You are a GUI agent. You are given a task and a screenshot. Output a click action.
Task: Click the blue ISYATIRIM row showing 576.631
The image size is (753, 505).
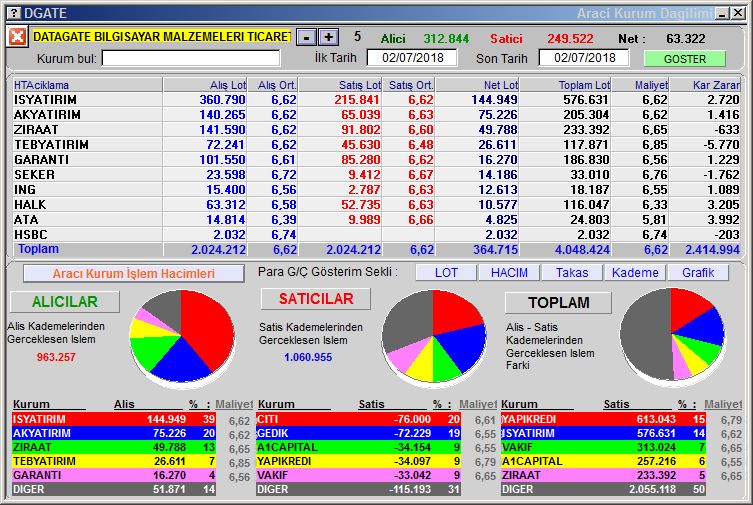(603, 433)
